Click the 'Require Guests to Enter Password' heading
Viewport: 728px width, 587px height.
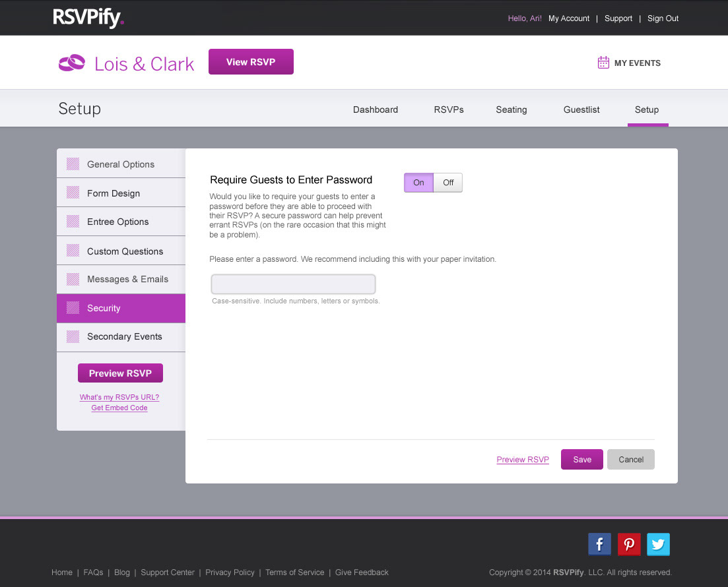coord(291,179)
